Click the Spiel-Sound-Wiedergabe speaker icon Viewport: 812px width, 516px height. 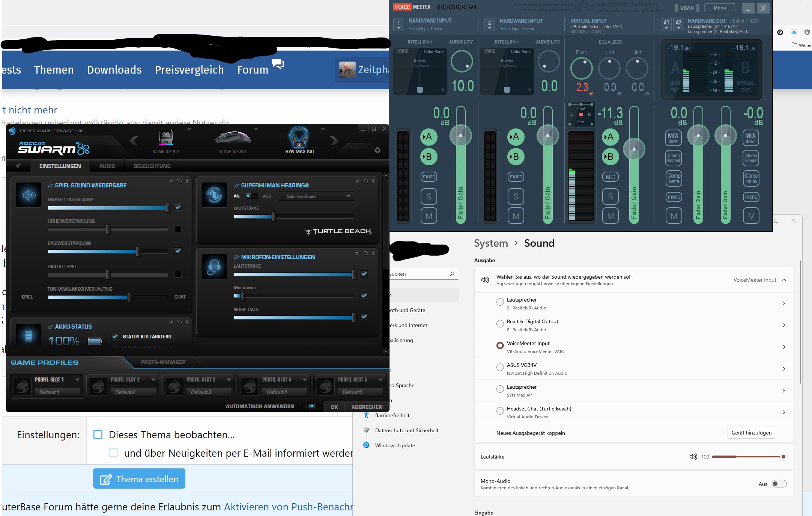(29, 195)
